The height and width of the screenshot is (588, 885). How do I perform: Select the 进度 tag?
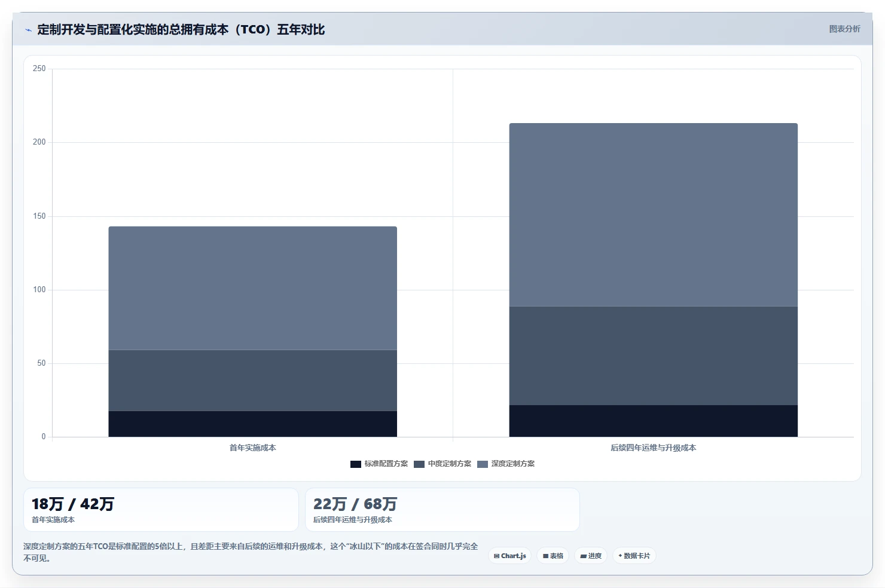pyautogui.click(x=591, y=556)
